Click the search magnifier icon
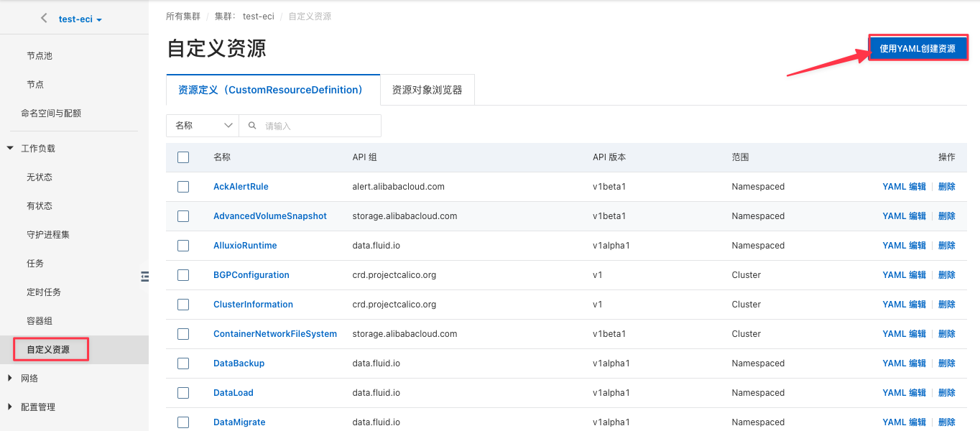Image resolution: width=980 pixels, height=431 pixels. [x=252, y=126]
